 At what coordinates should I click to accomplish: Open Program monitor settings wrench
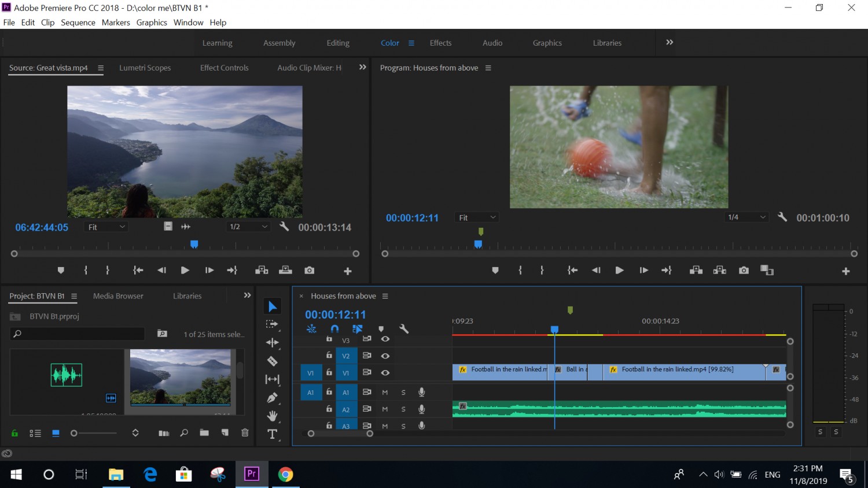tap(782, 217)
